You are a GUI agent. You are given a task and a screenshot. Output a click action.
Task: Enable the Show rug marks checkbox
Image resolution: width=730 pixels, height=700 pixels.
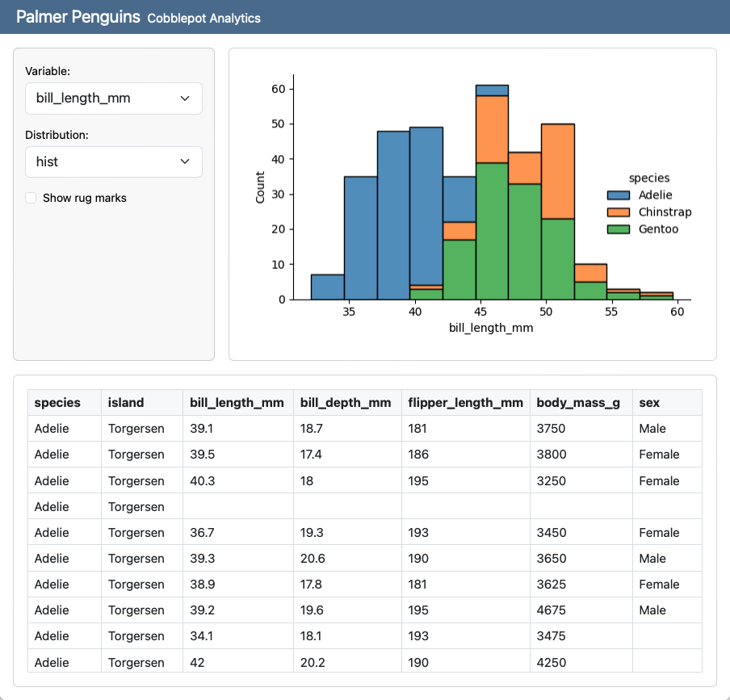tap(30, 197)
